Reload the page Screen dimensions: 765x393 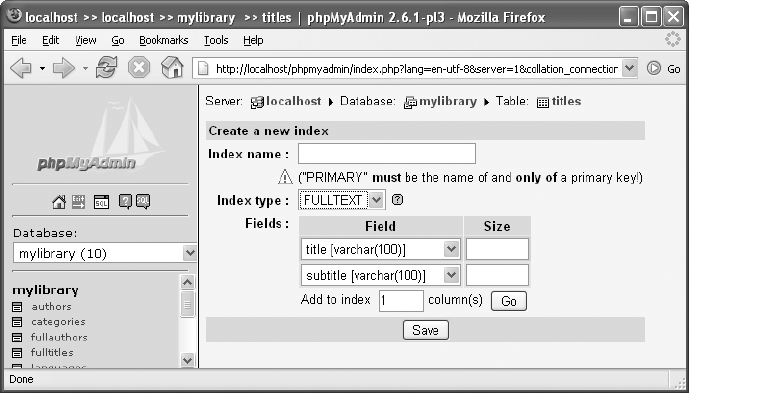pos(106,68)
